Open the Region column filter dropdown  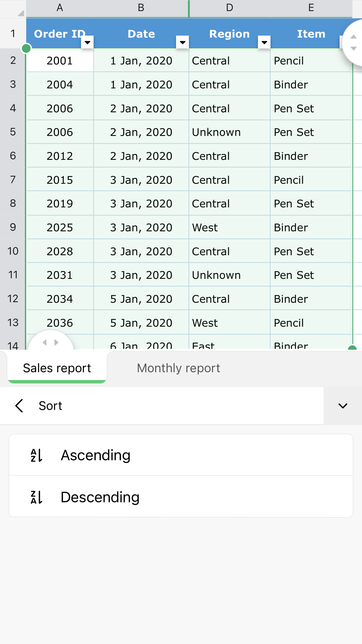[x=264, y=42]
